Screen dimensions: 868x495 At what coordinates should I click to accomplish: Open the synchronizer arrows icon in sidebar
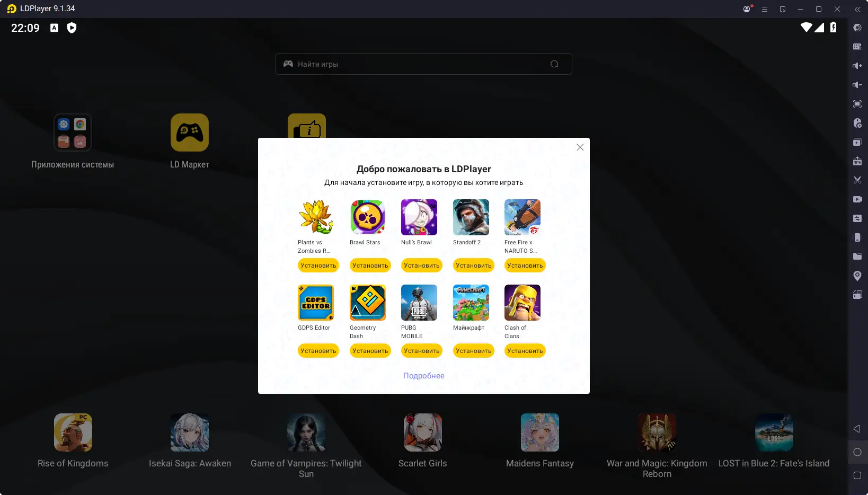click(x=857, y=218)
